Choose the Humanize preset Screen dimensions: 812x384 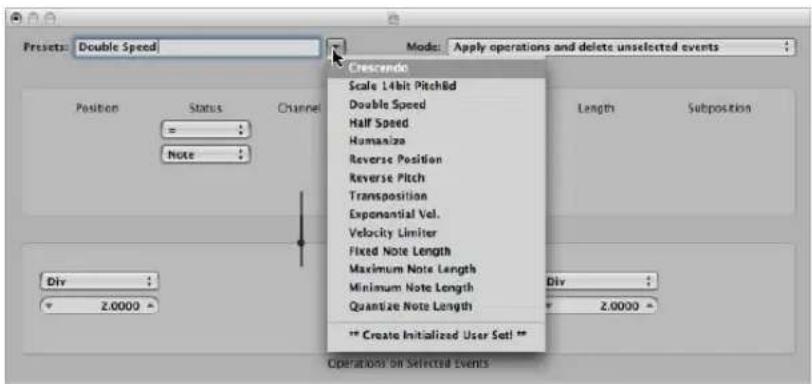[x=436, y=141]
